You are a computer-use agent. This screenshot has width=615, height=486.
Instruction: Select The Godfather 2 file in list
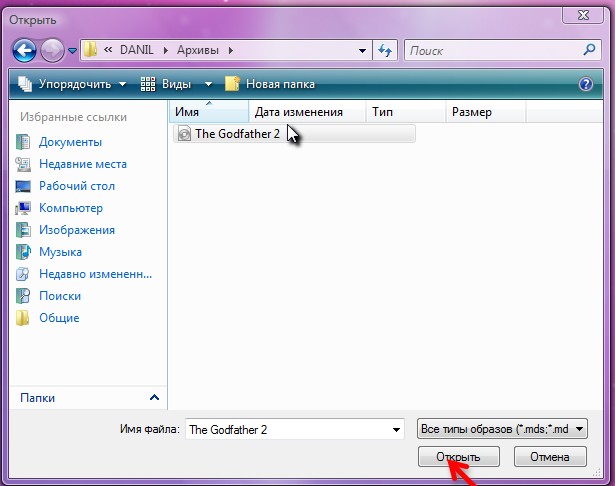294,134
